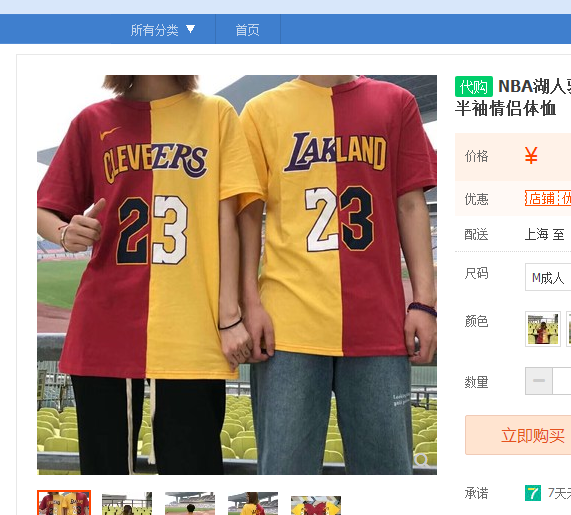Pick the first color swatch image

pyautogui.click(x=543, y=329)
